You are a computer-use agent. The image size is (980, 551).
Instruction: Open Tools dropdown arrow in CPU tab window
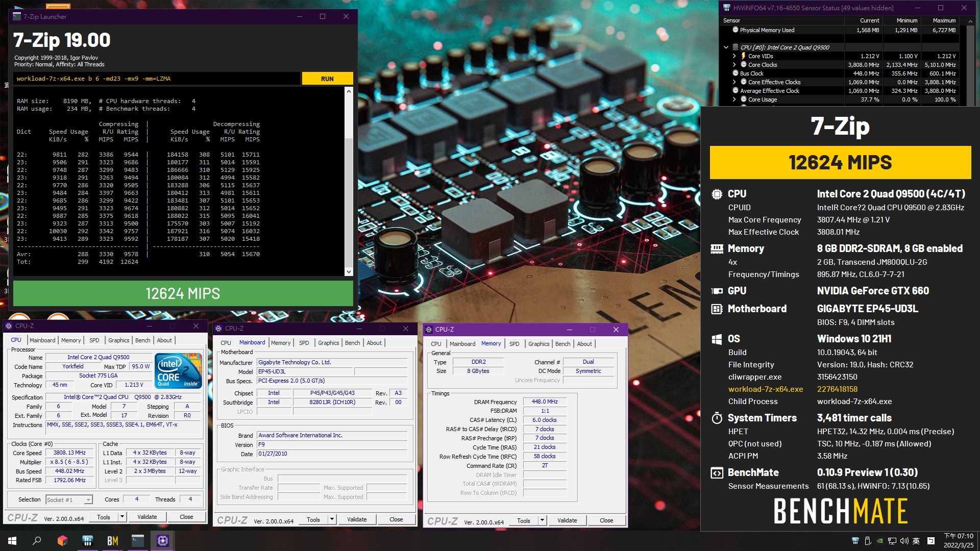point(122,517)
